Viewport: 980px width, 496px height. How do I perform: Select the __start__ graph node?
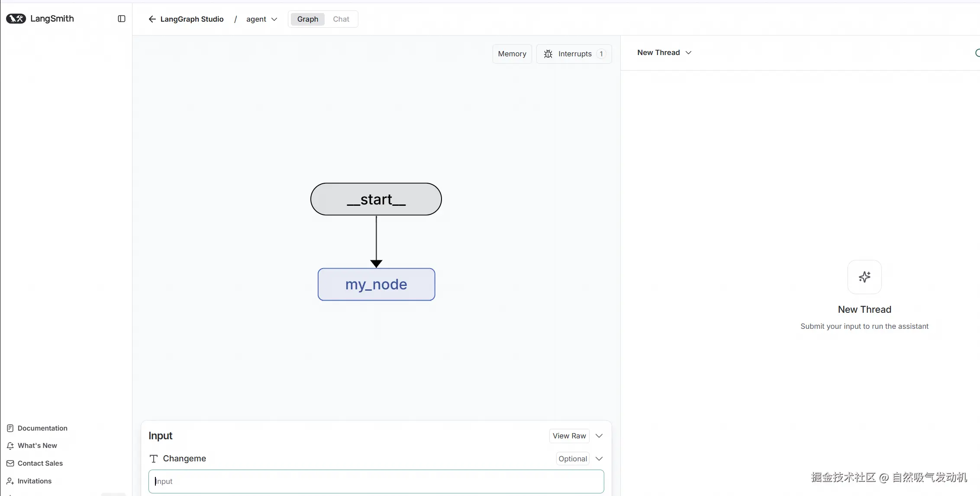[376, 199]
